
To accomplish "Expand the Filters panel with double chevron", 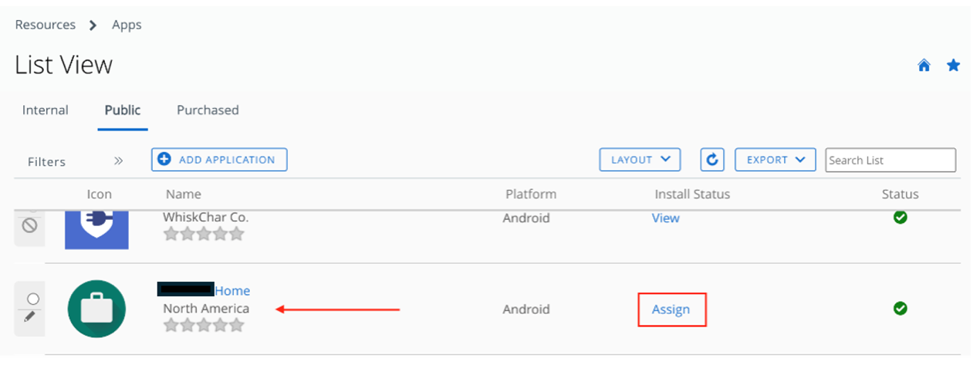I will tap(118, 161).
